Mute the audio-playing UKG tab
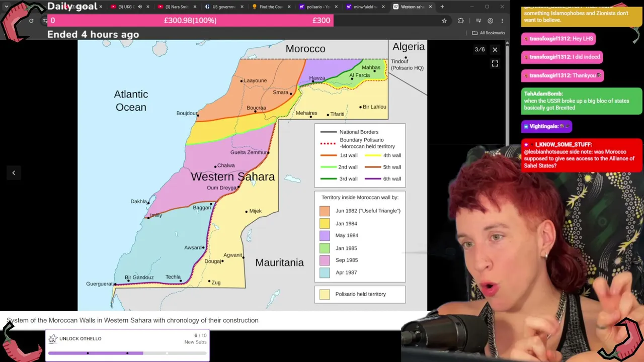Screen dimensions: 644x362 [140, 7]
